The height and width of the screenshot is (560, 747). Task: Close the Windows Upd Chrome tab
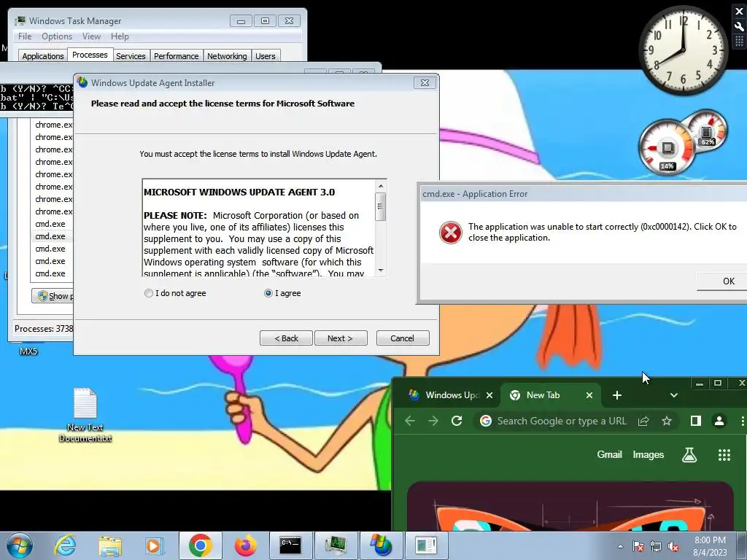(489, 395)
